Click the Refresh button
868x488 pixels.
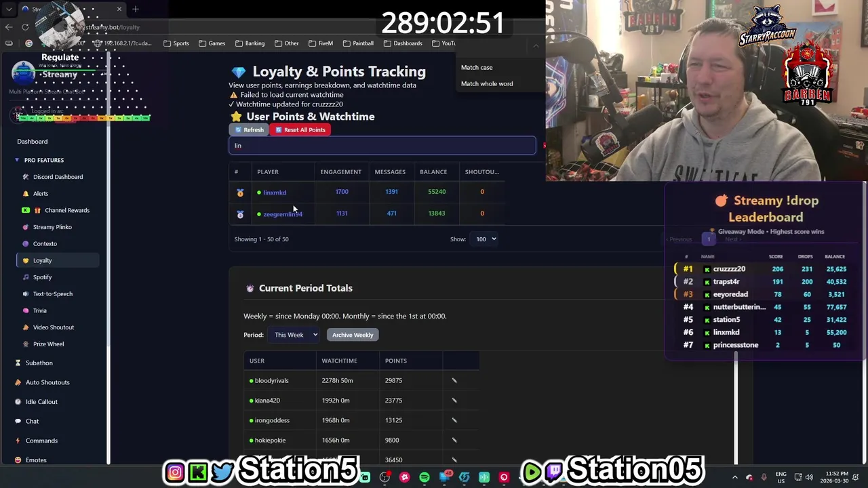(249, 129)
